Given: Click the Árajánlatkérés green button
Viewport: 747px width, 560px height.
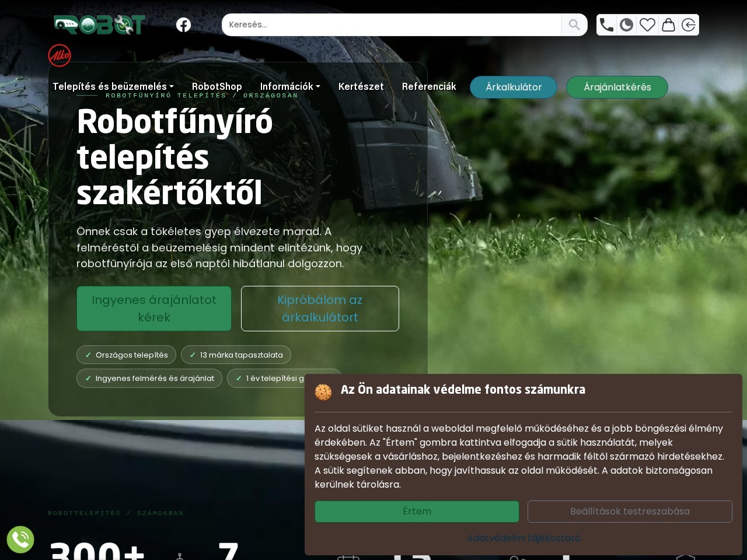Looking at the screenshot, I should coord(617,87).
